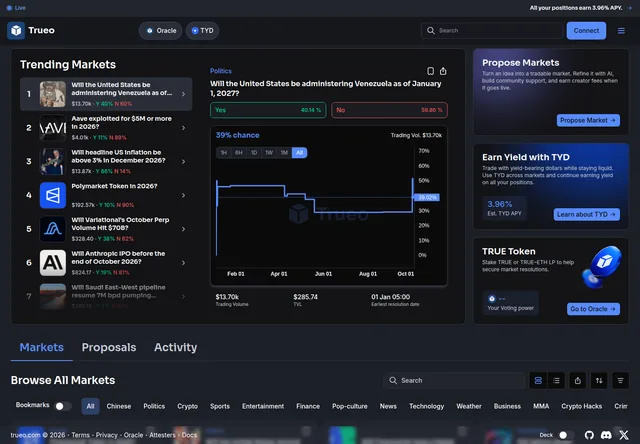
Task: Click the header Search field
Action: click(492, 31)
